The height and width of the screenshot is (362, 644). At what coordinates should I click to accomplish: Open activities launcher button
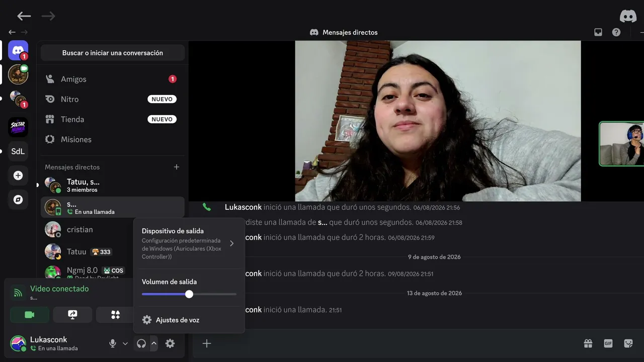(115, 315)
